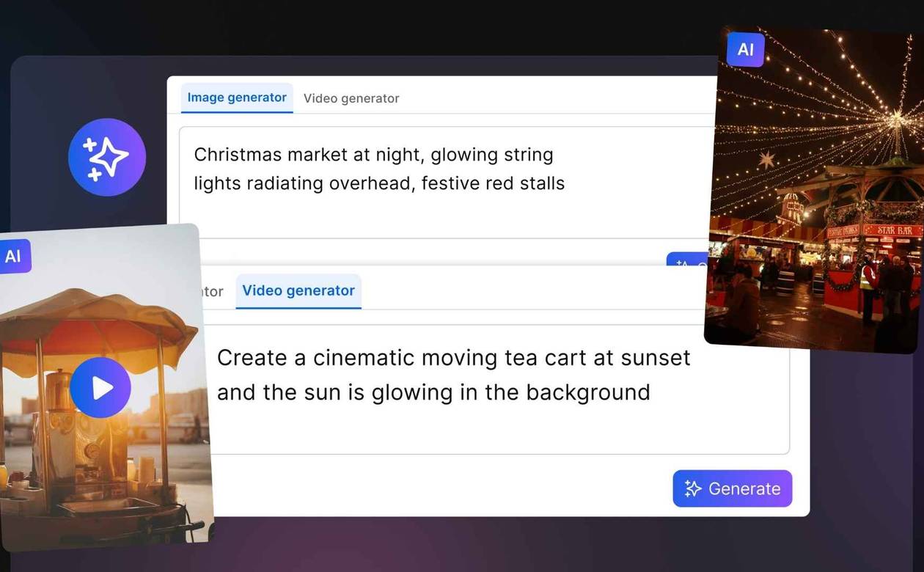Click the AI badge on tea cart video
The image size is (924, 572).
click(14, 257)
